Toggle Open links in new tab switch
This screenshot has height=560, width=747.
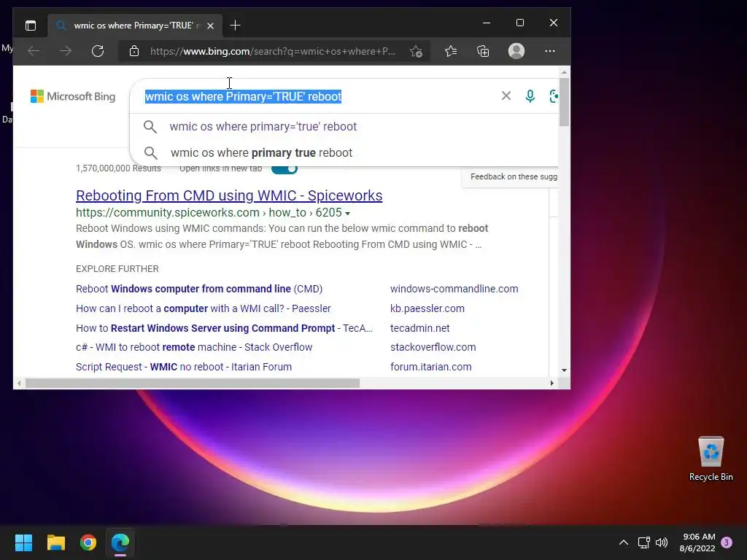[x=285, y=168]
